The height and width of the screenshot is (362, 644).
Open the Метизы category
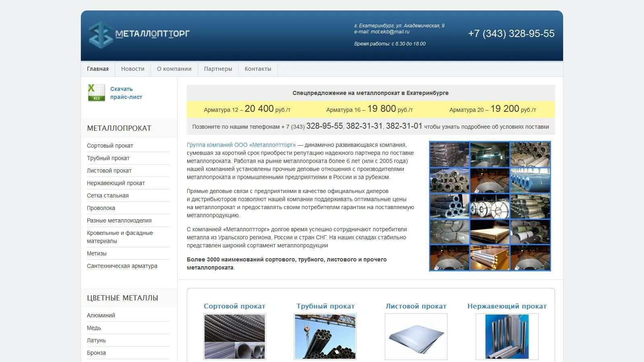coord(97,253)
